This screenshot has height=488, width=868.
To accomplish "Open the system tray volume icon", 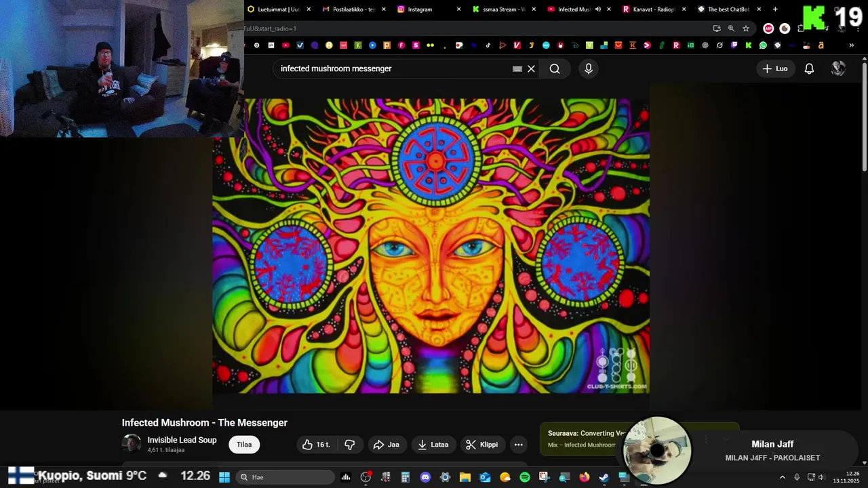I will 821,477.
